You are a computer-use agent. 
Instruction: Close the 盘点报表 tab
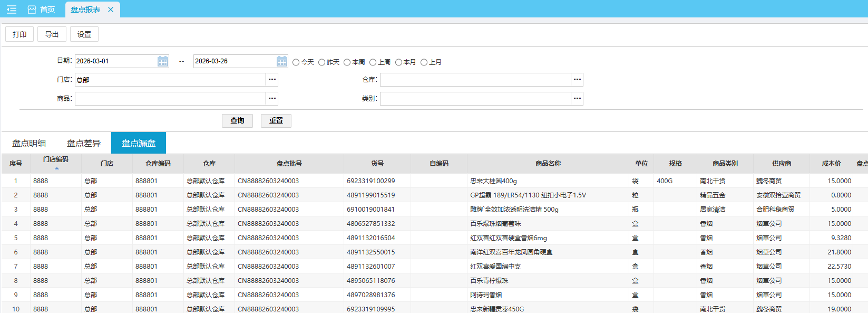pyautogui.click(x=111, y=10)
